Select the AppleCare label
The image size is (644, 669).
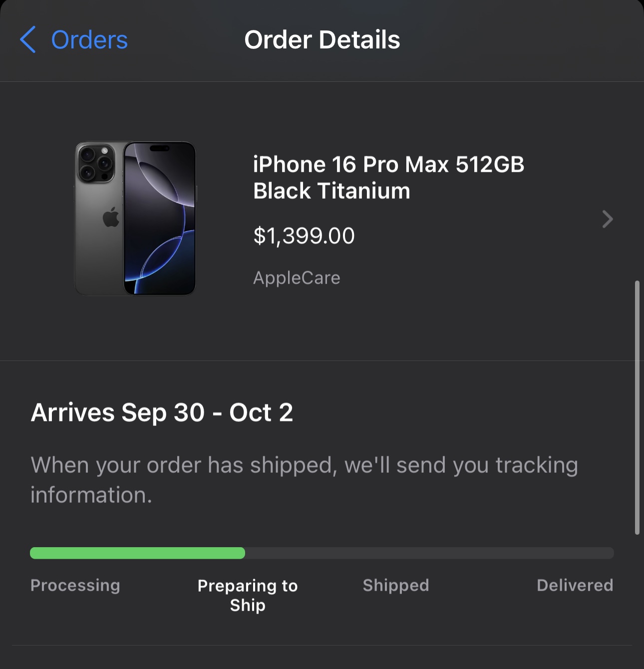tap(297, 278)
